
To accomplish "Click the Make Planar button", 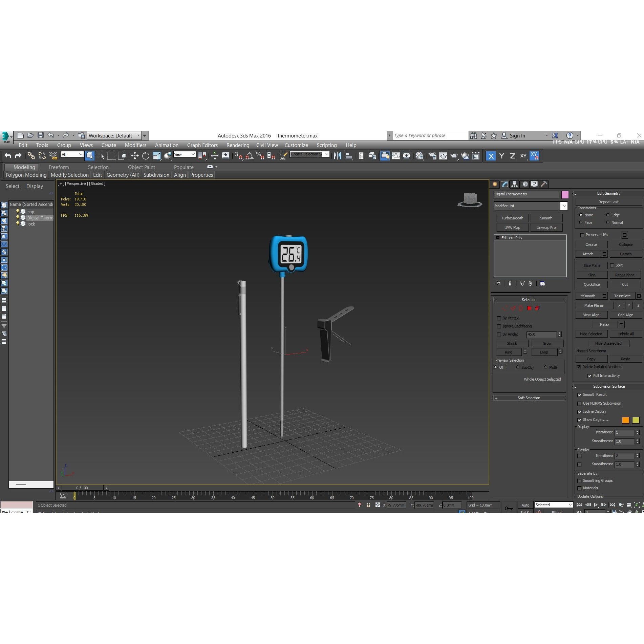I will (x=594, y=305).
